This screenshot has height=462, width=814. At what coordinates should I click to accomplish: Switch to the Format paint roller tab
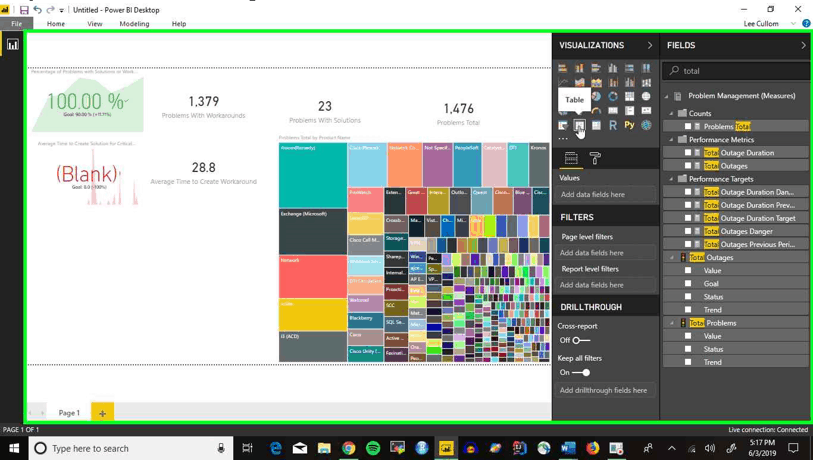[595, 159]
